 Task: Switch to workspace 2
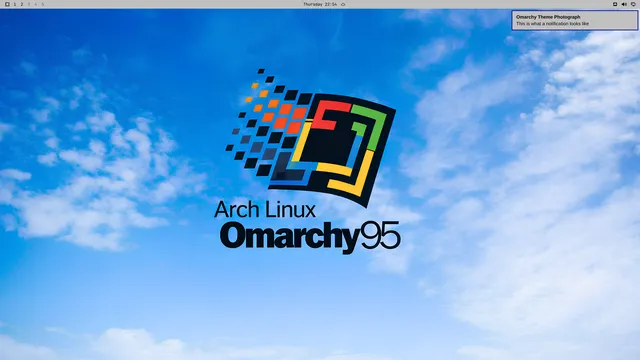(x=22, y=4)
